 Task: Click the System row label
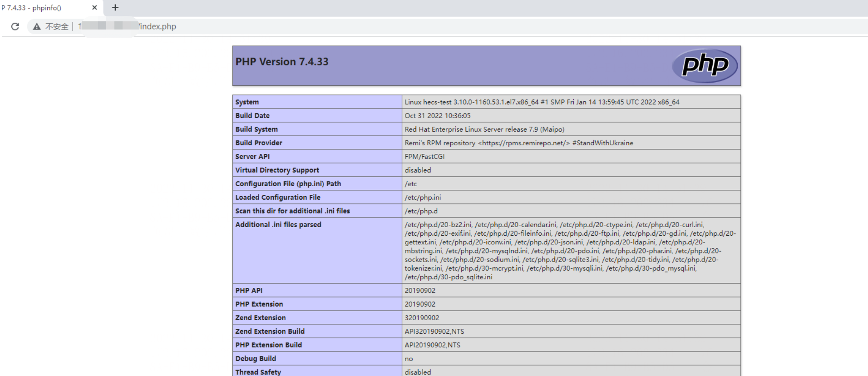point(247,102)
